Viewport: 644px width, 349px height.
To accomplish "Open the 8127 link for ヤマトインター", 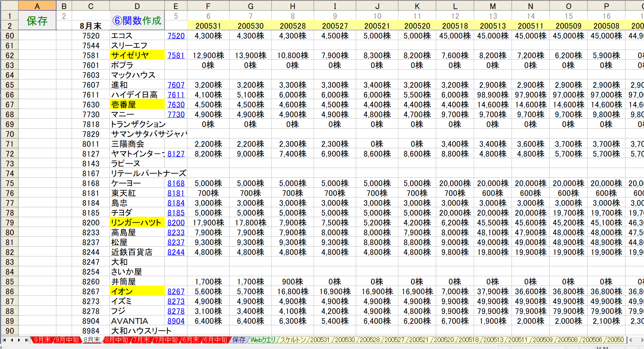I will (x=176, y=154).
